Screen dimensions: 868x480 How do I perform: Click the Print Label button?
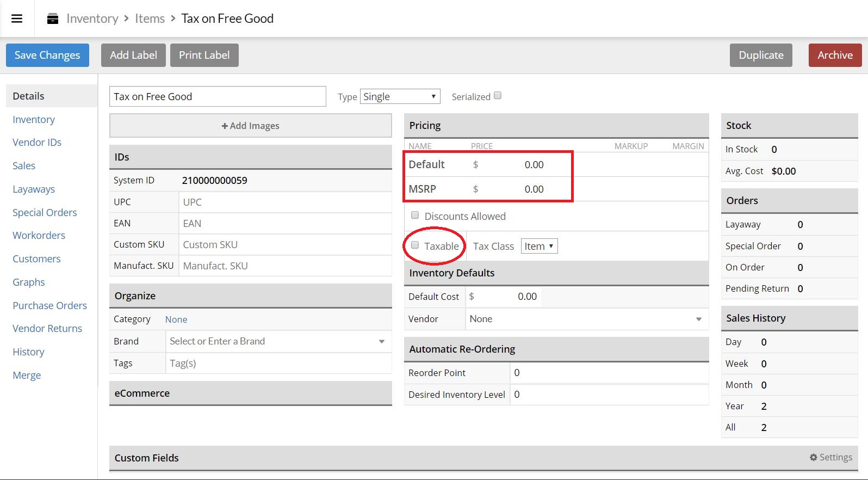[x=204, y=55]
